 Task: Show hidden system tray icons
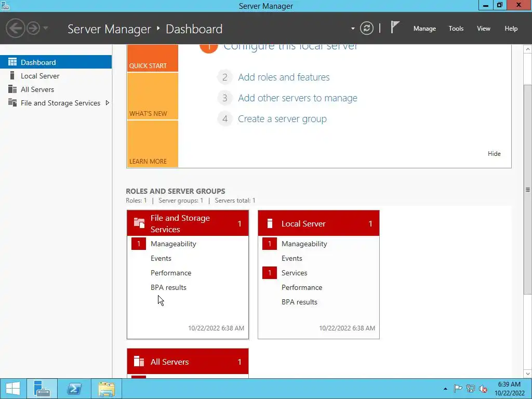(x=445, y=389)
